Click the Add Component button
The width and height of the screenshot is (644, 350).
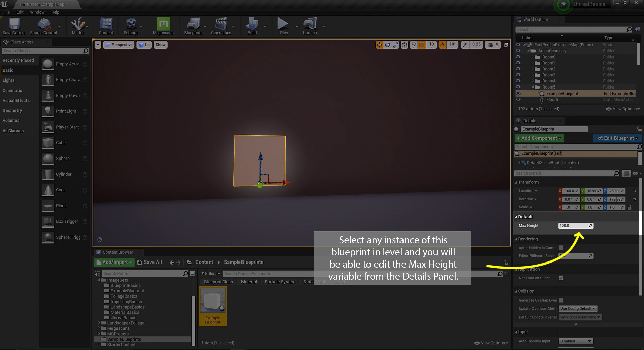click(539, 138)
